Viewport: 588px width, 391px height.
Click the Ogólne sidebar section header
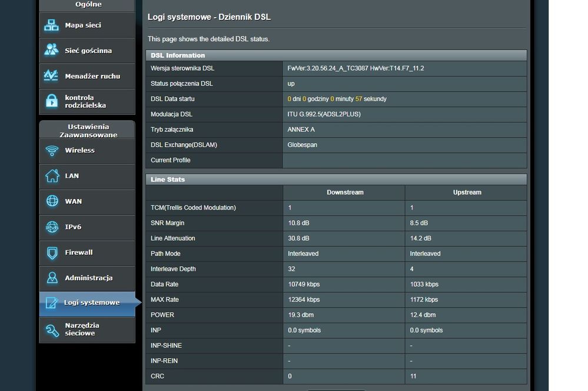coord(88,5)
